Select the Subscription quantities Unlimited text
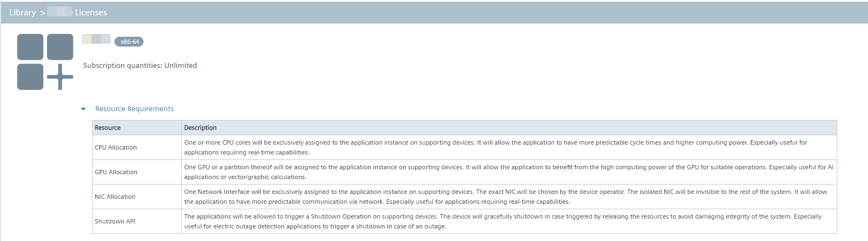 pyautogui.click(x=140, y=65)
